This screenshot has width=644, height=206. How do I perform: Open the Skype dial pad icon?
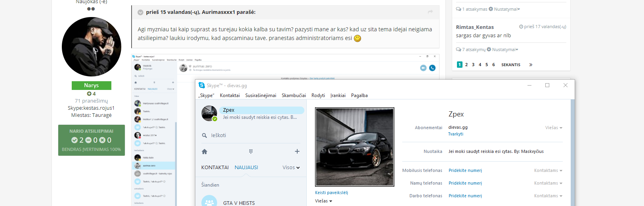pyautogui.click(x=251, y=151)
